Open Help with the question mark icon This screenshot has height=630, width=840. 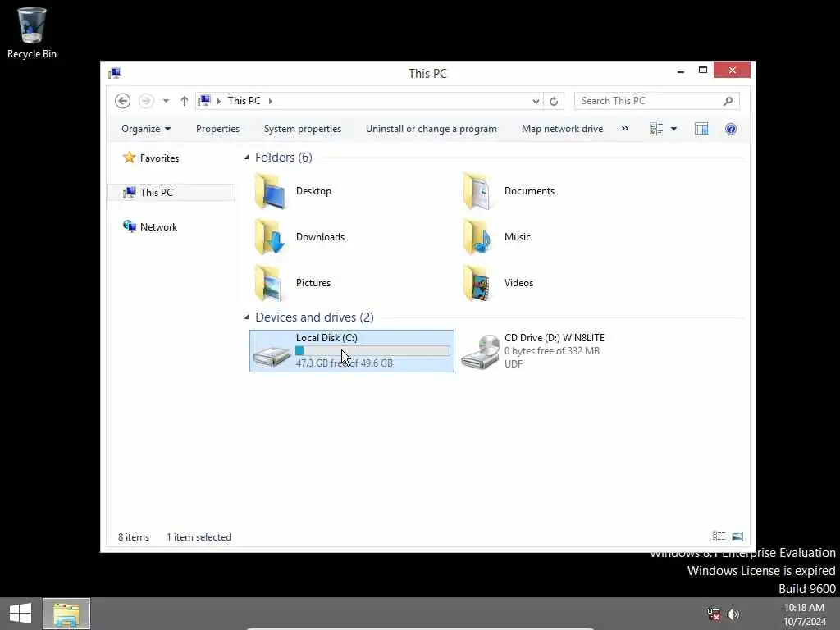[x=731, y=129]
